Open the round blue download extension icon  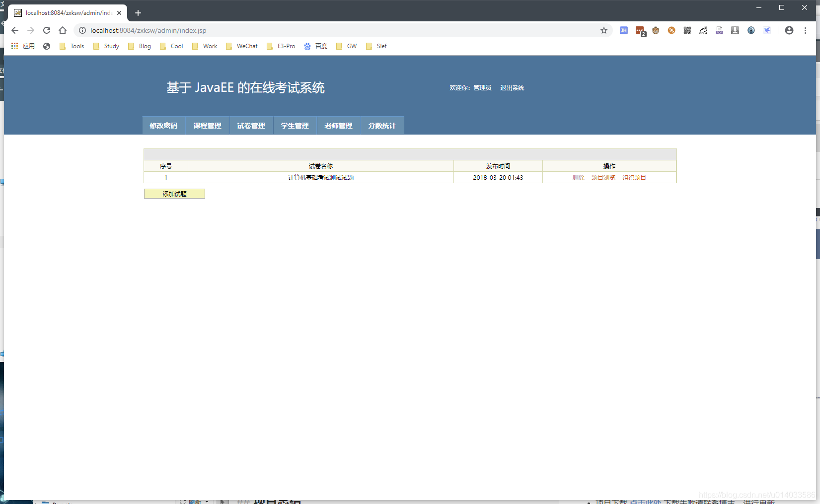(751, 30)
